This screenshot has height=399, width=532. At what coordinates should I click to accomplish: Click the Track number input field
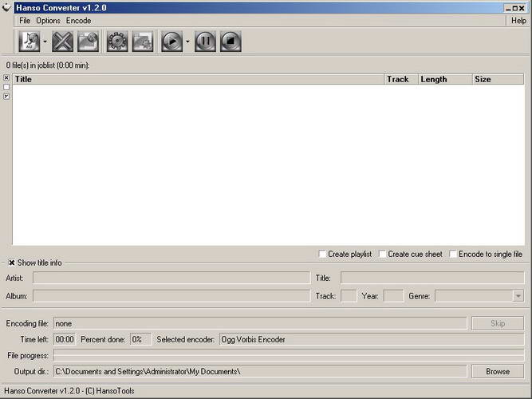349,296
